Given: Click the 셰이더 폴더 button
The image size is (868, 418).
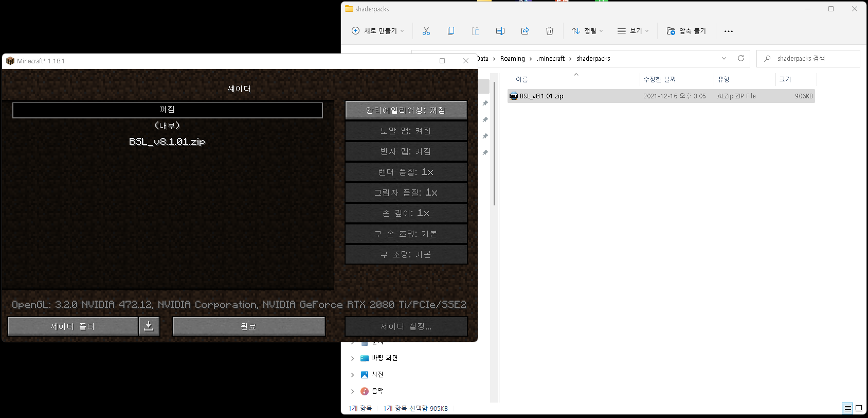Looking at the screenshot, I should (73, 326).
